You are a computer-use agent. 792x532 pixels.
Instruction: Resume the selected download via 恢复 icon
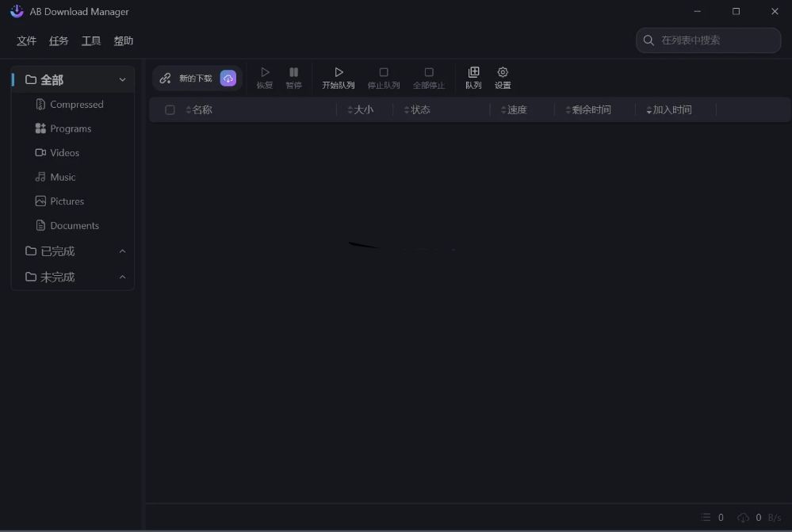pyautogui.click(x=265, y=77)
